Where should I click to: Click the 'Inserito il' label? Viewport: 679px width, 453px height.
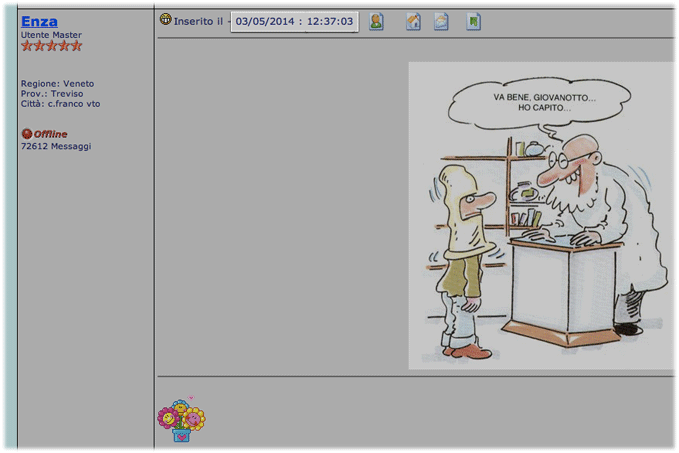[x=198, y=21]
